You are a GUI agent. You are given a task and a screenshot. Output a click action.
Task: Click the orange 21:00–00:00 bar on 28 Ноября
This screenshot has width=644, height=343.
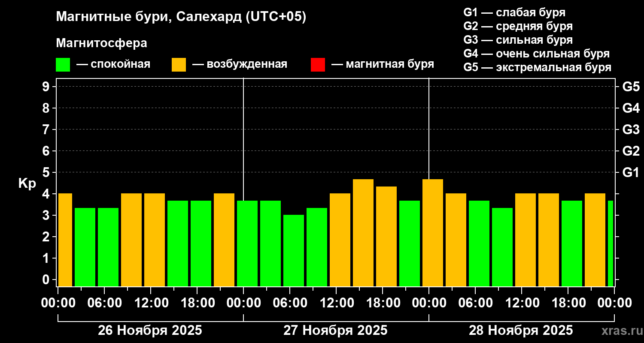point(595,240)
